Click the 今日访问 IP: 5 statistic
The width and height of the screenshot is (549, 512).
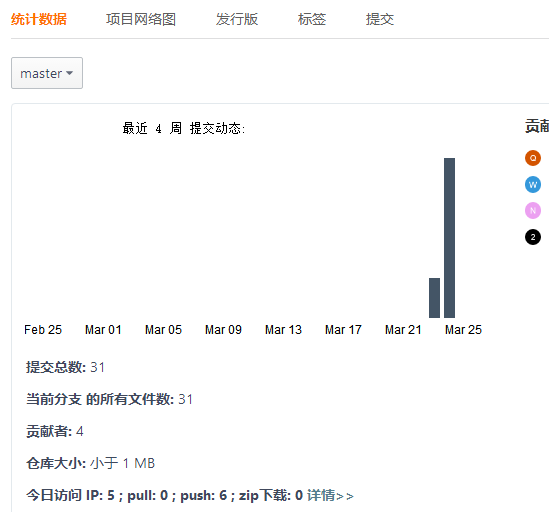[x=70, y=496]
